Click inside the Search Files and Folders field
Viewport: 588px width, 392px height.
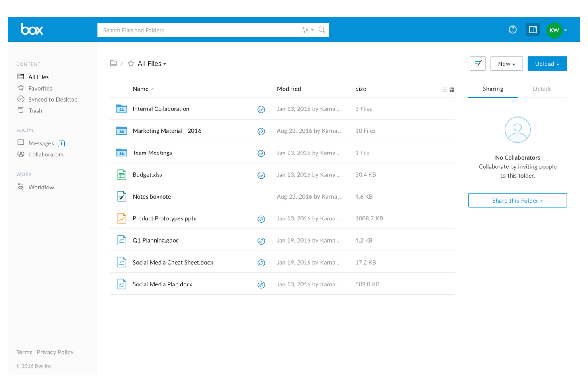(x=179, y=30)
